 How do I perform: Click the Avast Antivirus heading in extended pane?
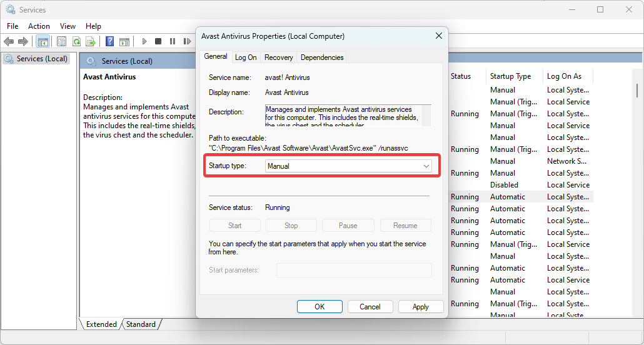[109, 77]
